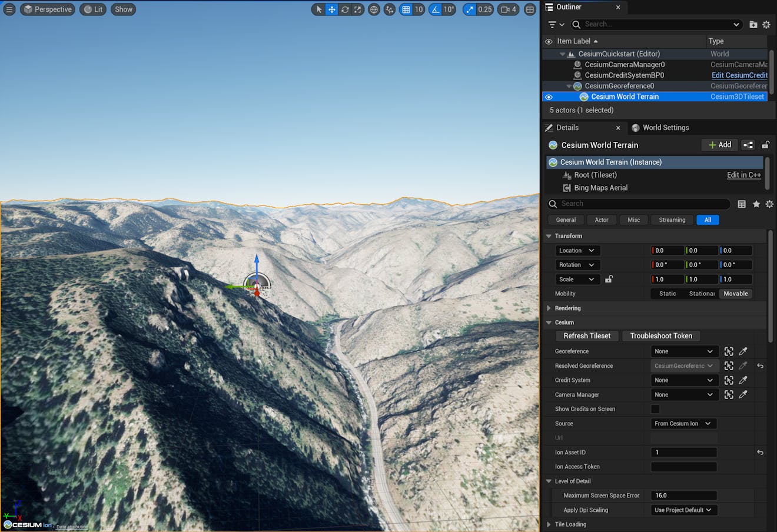Screen dimensions: 777x532
Task: Use the eyedropper to pick a Georeference actor
Action: point(743,351)
